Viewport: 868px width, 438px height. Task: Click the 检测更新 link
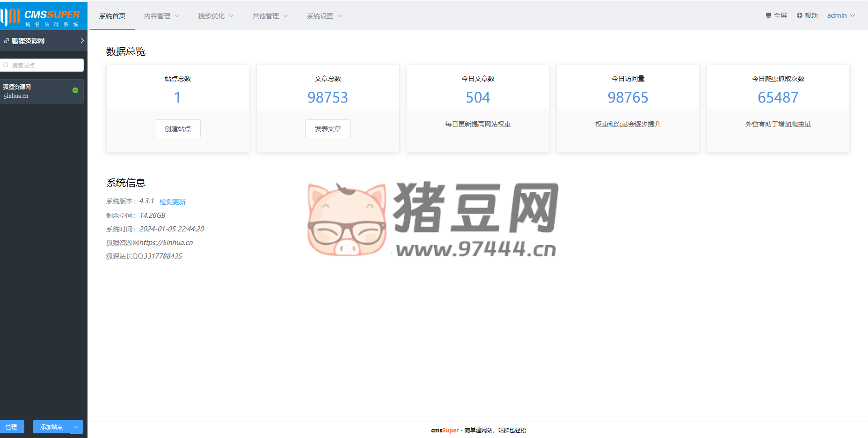point(173,202)
